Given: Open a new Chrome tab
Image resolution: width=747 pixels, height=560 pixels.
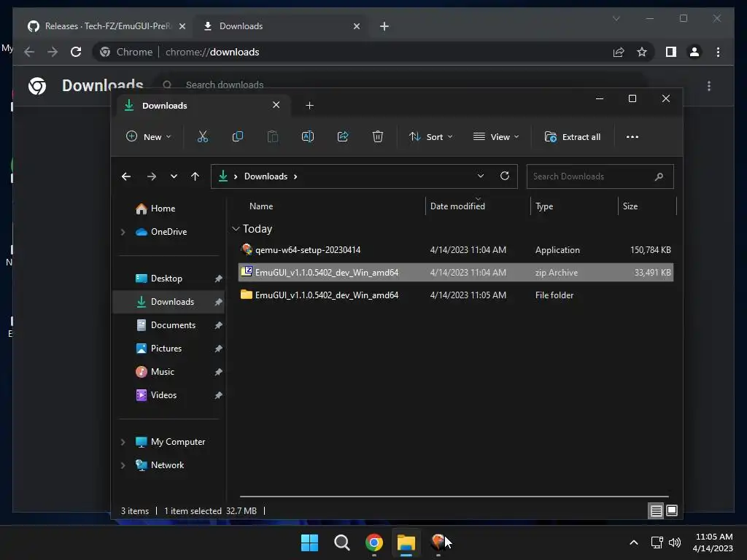Looking at the screenshot, I should point(384,26).
